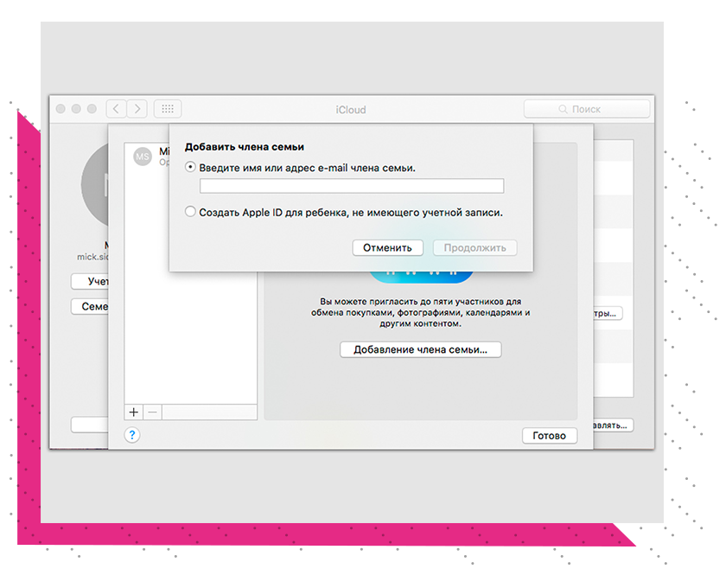The height and width of the screenshot is (588, 726).
Task: Click the iCloud window title
Action: point(351,110)
